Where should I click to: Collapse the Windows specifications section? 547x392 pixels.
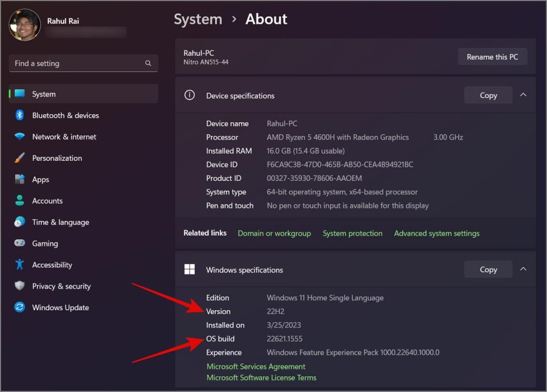coord(523,269)
